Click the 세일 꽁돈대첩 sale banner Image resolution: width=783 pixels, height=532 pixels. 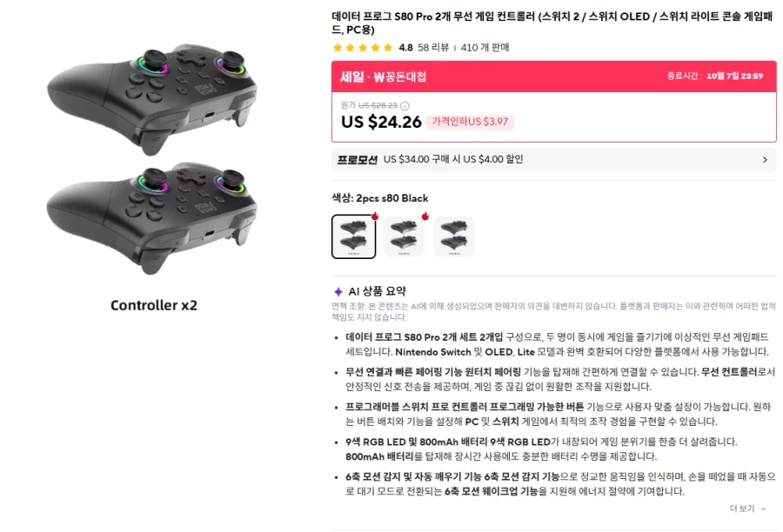(x=554, y=76)
